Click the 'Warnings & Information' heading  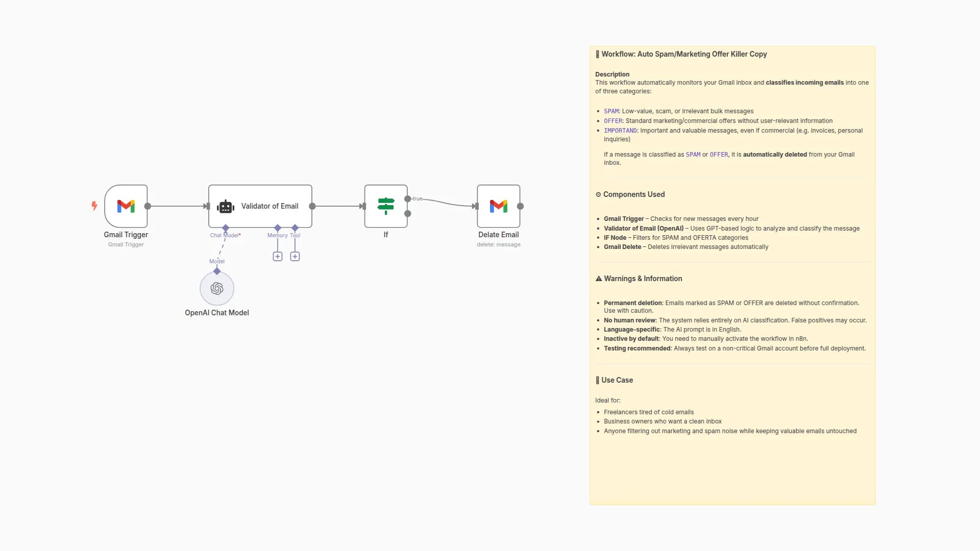(639, 279)
